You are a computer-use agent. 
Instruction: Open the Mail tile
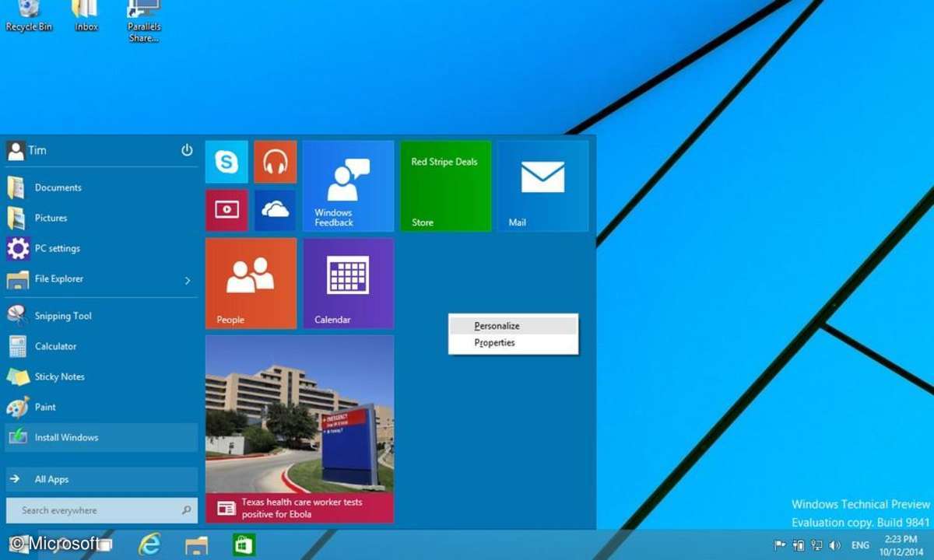pyautogui.click(x=542, y=186)
